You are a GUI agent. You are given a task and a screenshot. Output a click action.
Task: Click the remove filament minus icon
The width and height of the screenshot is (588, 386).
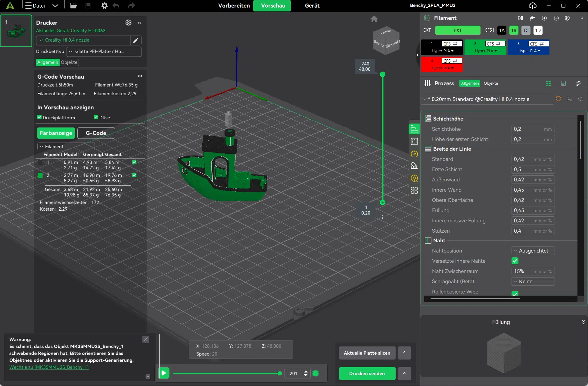(x=556, y=18)
